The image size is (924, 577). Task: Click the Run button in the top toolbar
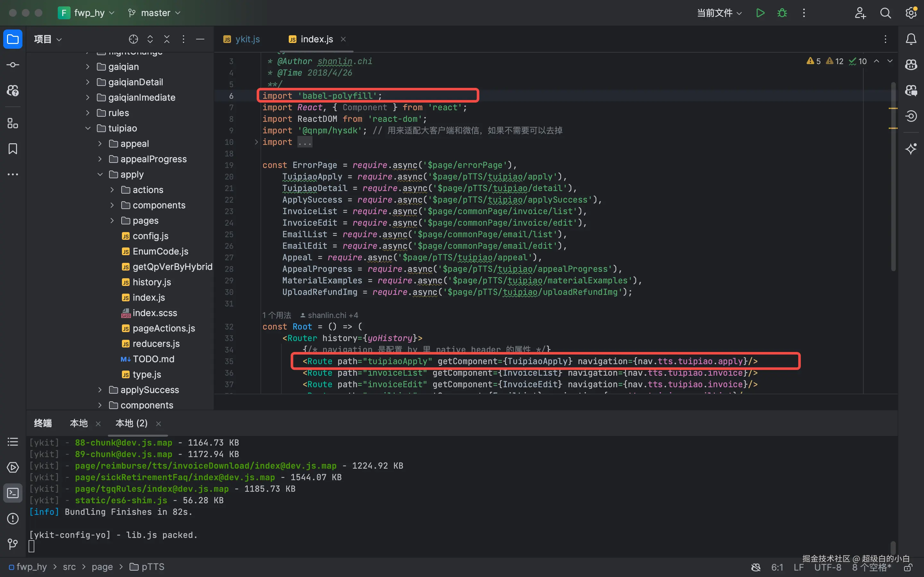click(x=760, y=13)
